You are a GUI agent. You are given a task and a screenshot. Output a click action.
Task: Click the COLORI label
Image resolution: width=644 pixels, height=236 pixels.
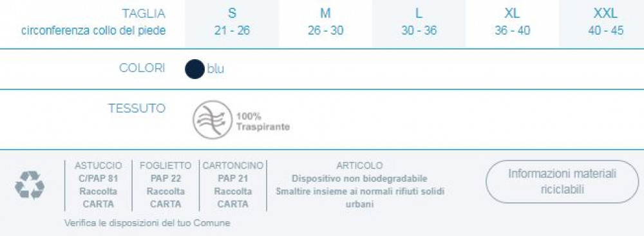click(x=142, y=68)
